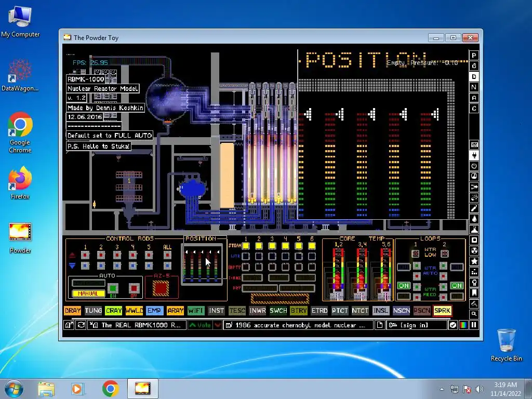Image resolution: width=532 pixels, height=399 pixels.
Task: Toggle the C console option
Action: (474, 109)
